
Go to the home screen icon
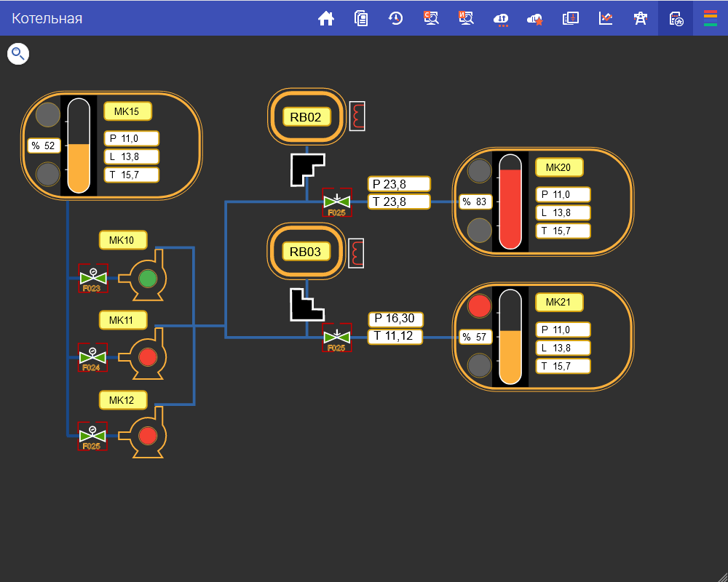(x=326, y=18)
